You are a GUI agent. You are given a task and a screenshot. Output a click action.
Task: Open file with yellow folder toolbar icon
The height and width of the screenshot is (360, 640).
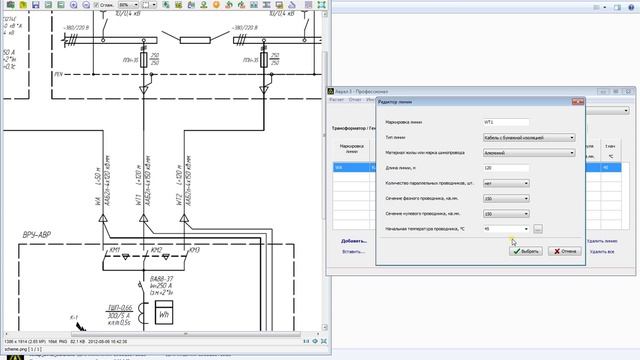pos(23,4)
